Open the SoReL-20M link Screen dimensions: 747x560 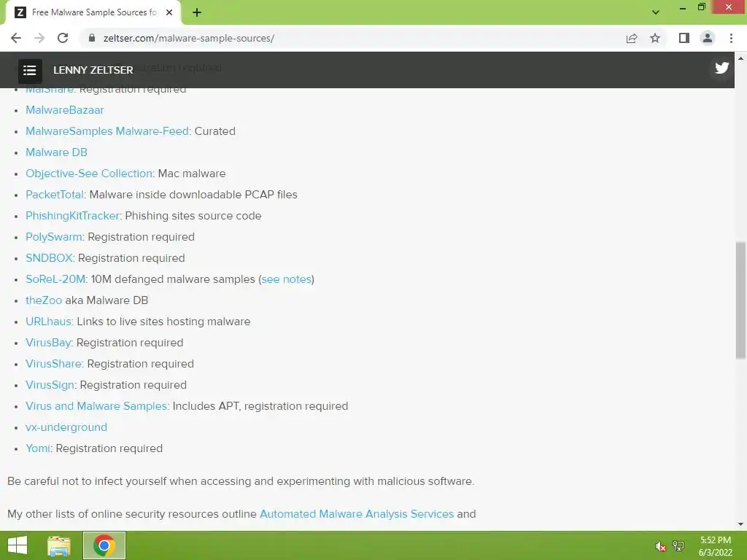pyautogui.click(x=55, y=279)
